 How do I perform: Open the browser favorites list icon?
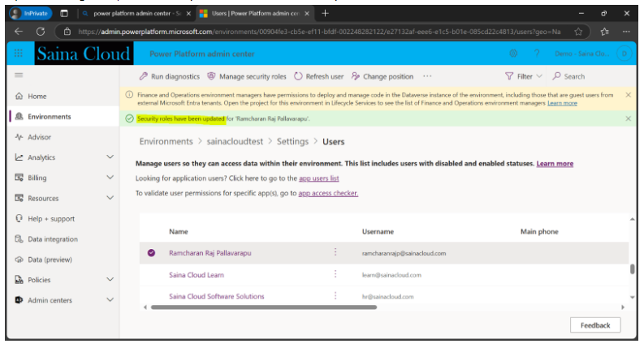point(604,32)
